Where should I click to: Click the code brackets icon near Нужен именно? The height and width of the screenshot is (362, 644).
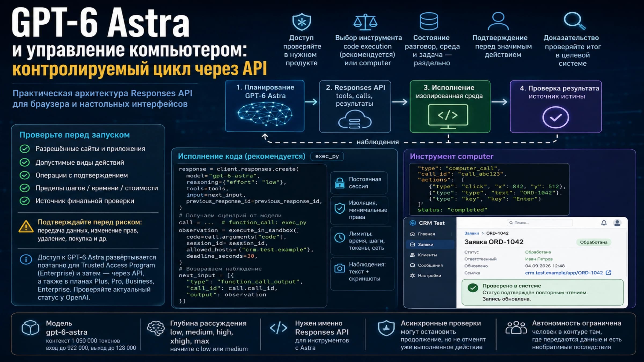click(278, 328)
